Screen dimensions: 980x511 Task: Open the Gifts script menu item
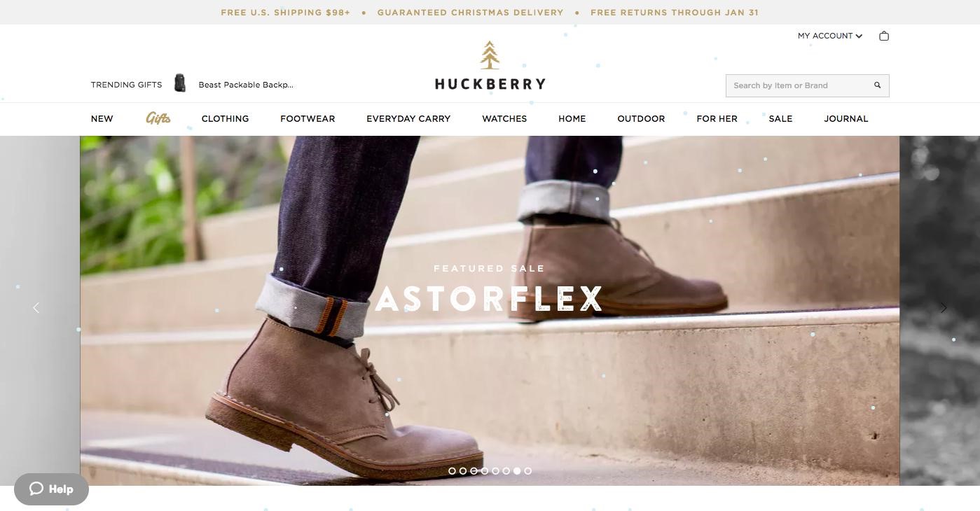pos(158,118)
